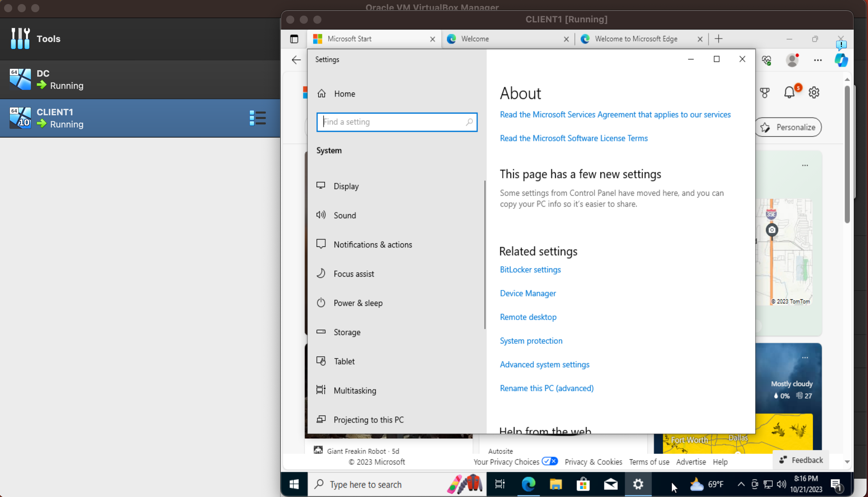Click the Microsoft Store taskbar icon
The height and width of the screenshot is (497, 868).
tap(583, 484)
